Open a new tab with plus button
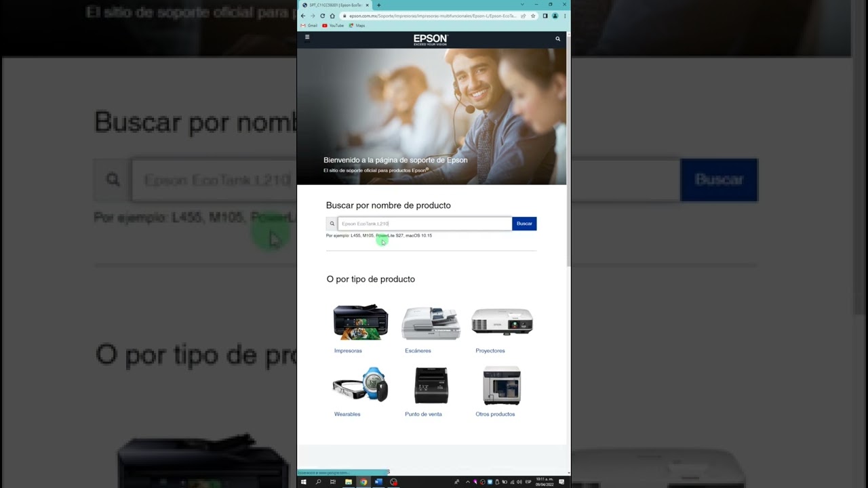The width and height of the screenshot is (868, 488). click(378, 5)
